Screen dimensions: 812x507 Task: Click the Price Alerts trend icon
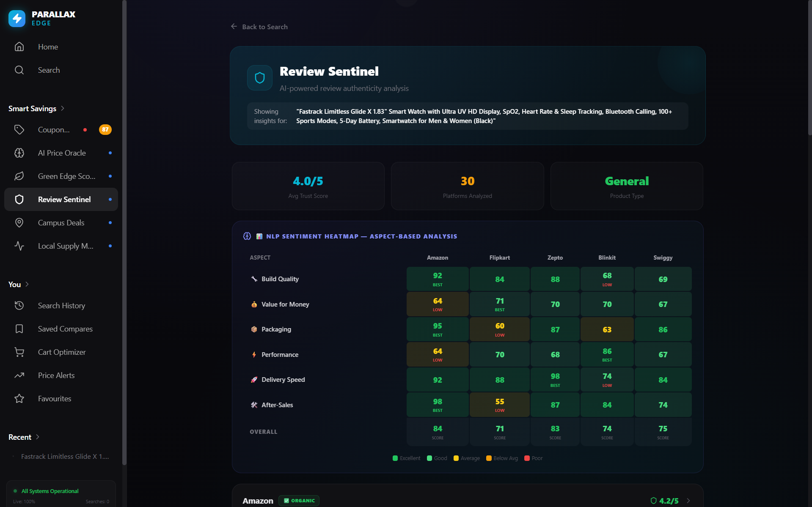click(19, 375)
